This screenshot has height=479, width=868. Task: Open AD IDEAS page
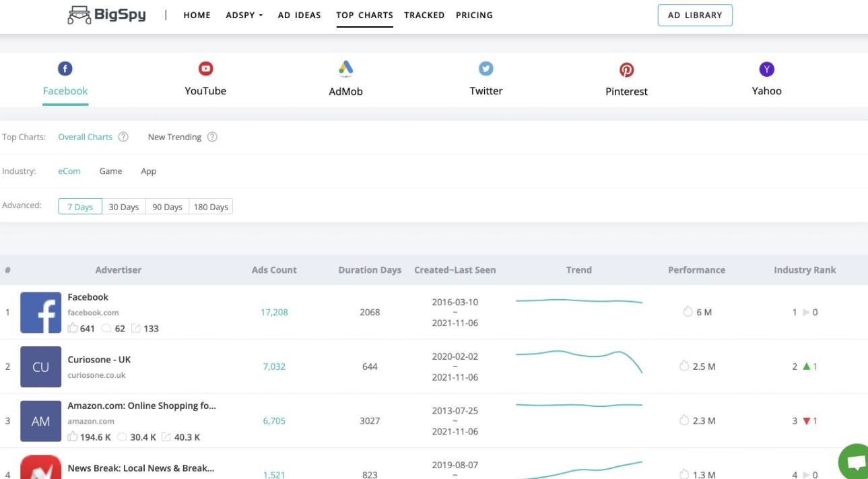pyautogui.click(x=299, y=15)
